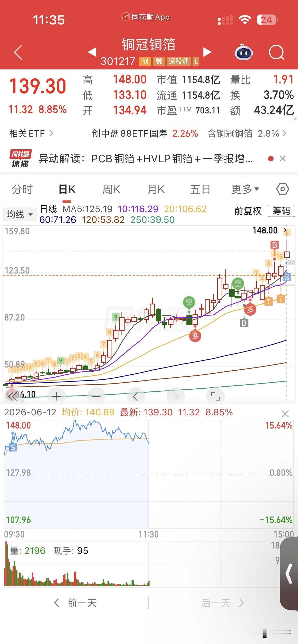Close the 异动解读 news banner
298x644 pixels.
click(282, 159)
